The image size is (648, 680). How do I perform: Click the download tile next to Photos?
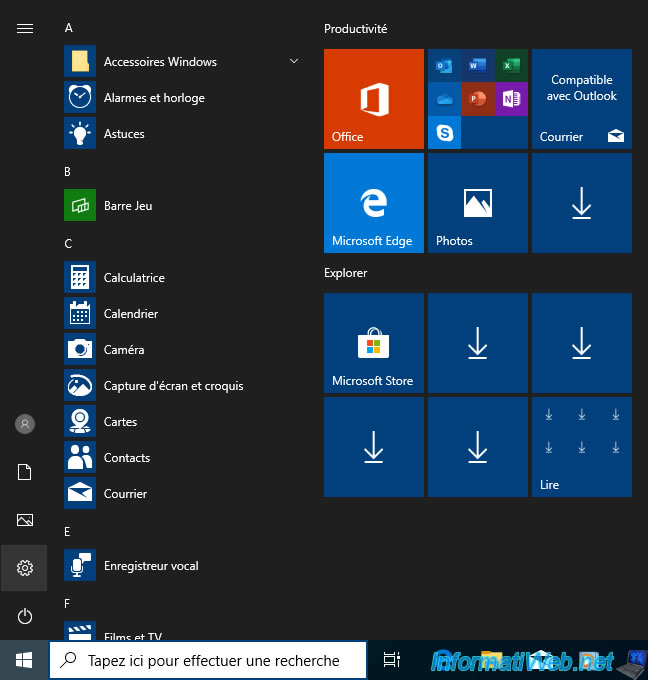coord(582,203)
